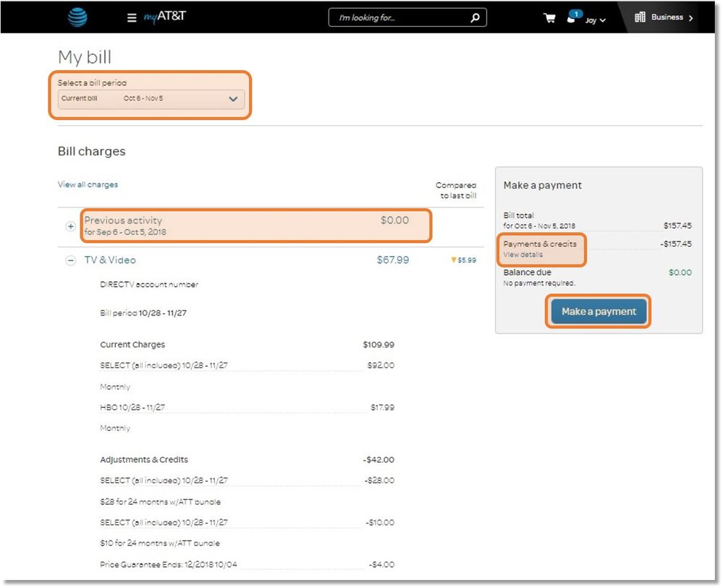Open Joy's account menu
Image resolution: width=723 pixels, height=588 pixels.
[x=590, y=20]
